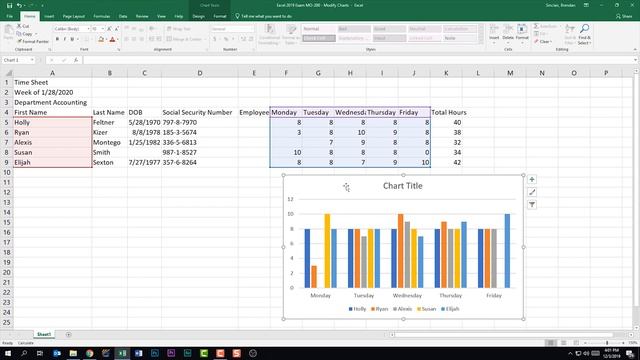The image size is (640, 360).
Task: Toggle Italic formatting
Action: pos(64,39)
